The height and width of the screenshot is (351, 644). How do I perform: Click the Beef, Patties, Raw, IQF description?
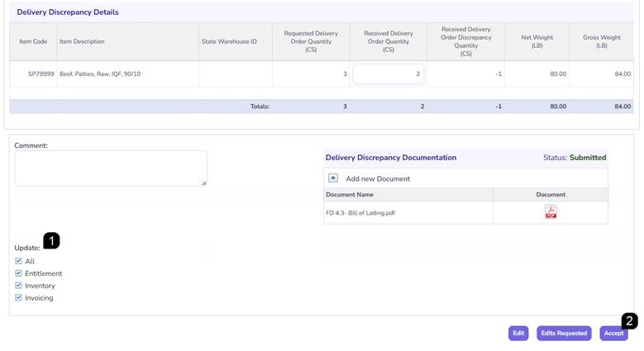[100, 74]
